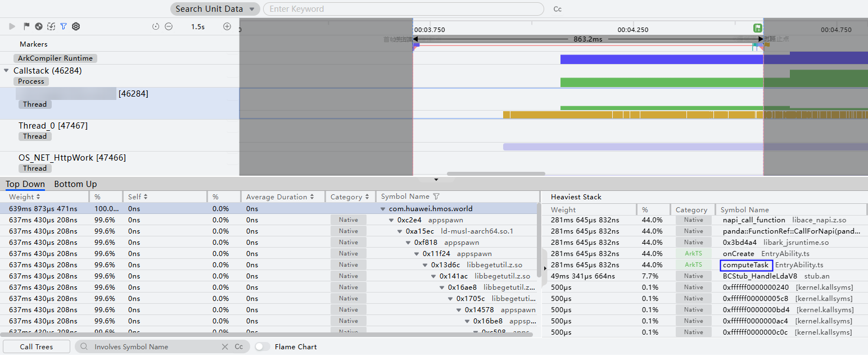Zoom out the timeline with minus icon
Image resolution: width=868 pixels, height=356 pixels.
pos(168,26)
